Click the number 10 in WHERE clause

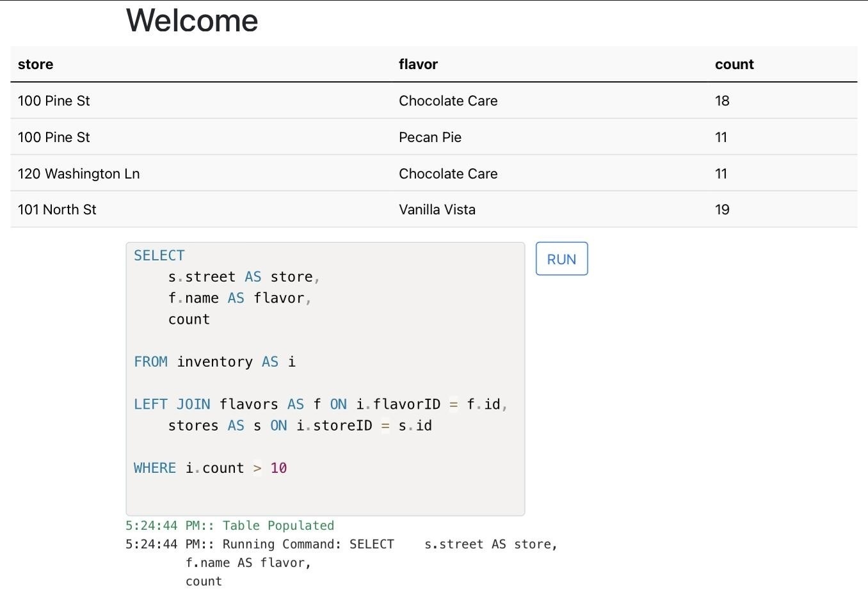(x=278, y=468)
